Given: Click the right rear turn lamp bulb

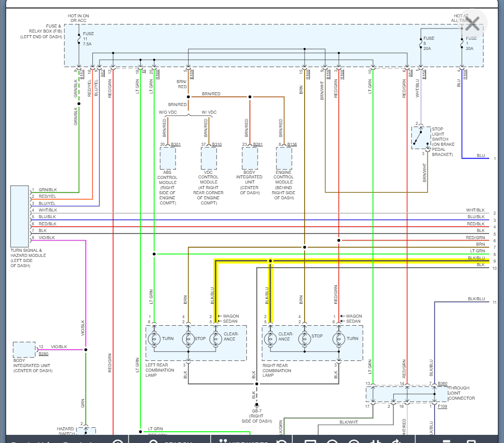Looking at the screenshot, I should pyautogui.click(x=338, y=338).
